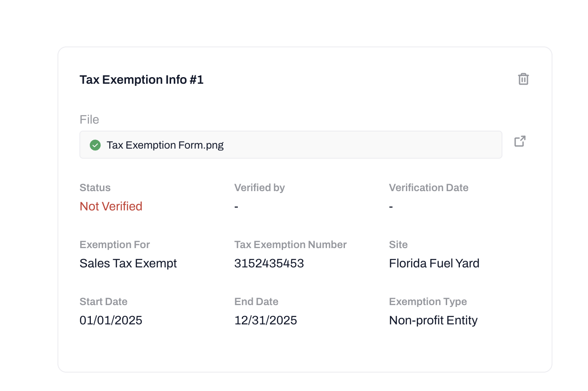
Task: Click the Tax Exemption Number label
Action: pos(290,245)
